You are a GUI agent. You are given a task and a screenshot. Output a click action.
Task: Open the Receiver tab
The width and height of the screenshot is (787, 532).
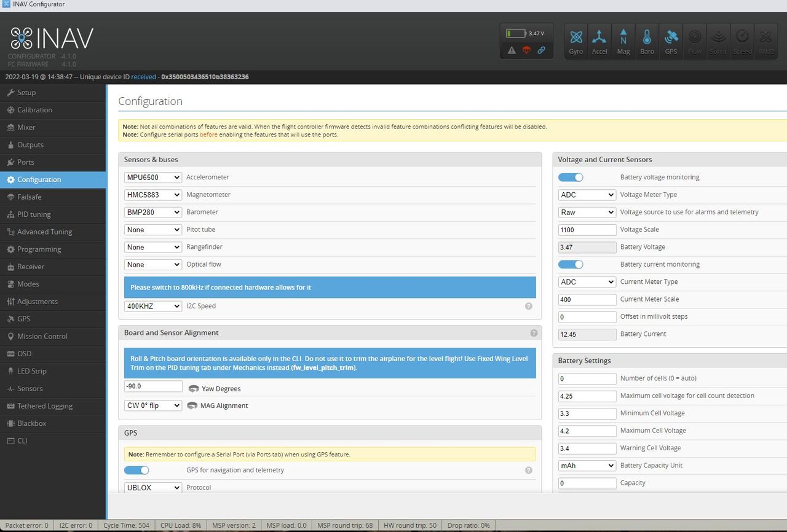tap(53, 267)
